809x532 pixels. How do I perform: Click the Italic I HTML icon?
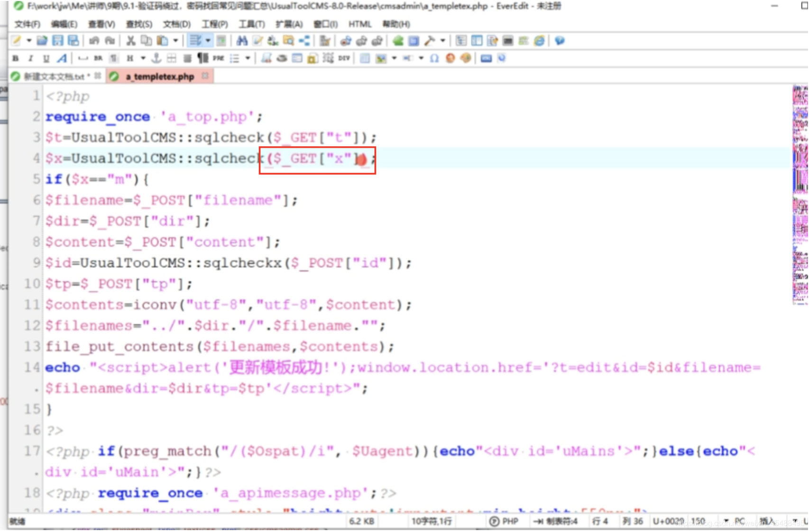31,58
